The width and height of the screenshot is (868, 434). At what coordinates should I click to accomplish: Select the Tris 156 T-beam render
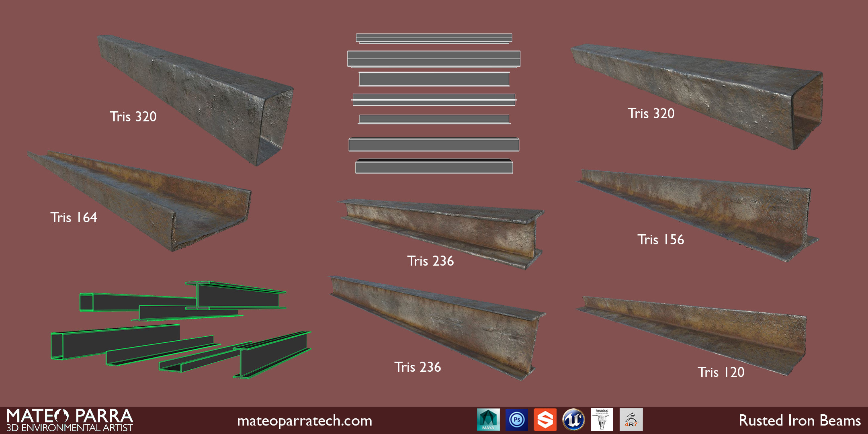click(x=697, y=215)
